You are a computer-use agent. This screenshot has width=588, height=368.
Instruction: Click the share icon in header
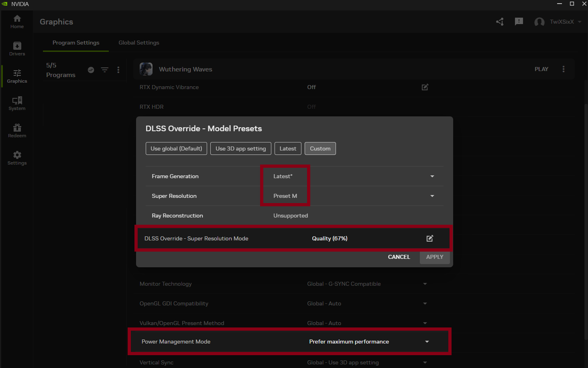500,22
